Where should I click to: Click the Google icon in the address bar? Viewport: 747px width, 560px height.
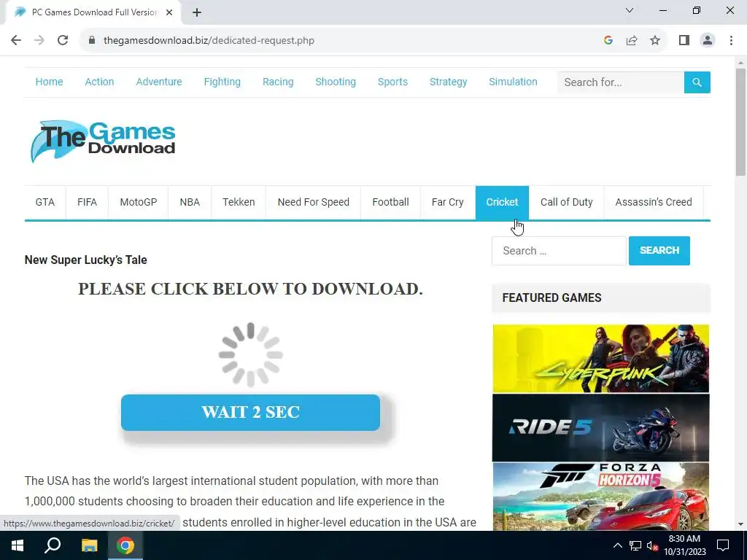click(608, 41)
